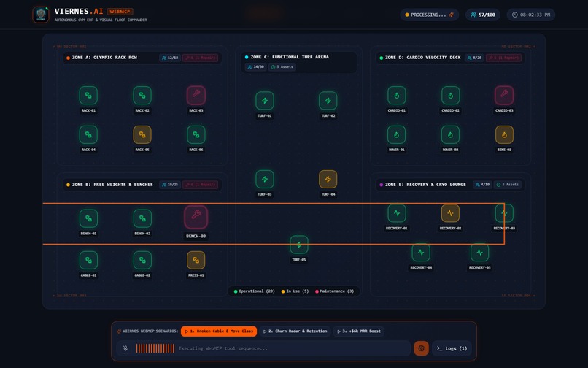Open the RACK-03 maintenance wrench icon
Viewport: 588px width, 368px height.
[x=196, y=96]
